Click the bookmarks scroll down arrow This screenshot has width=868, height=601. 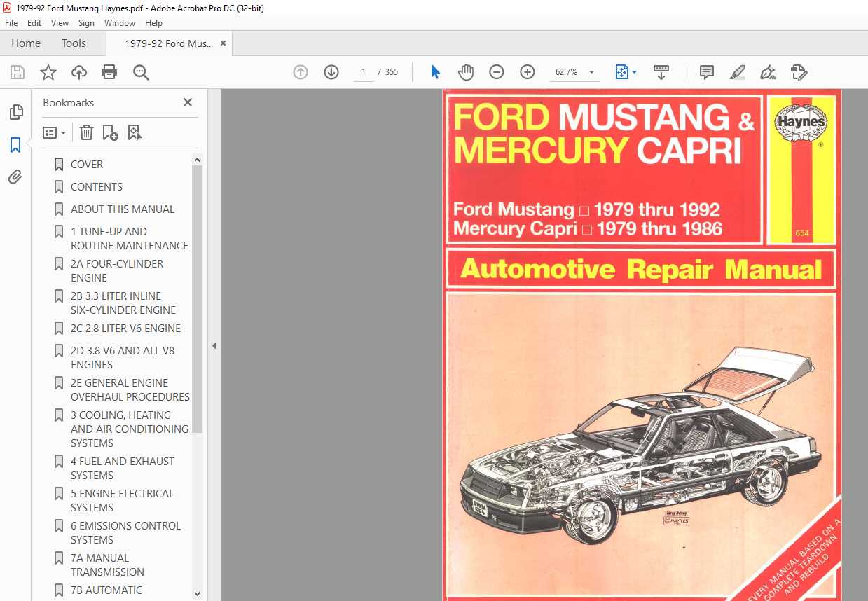click(198, 593)
